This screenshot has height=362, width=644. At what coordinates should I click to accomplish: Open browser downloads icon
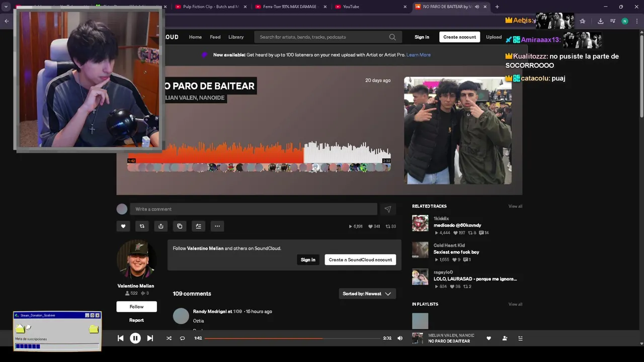click(x=600, y=21)
